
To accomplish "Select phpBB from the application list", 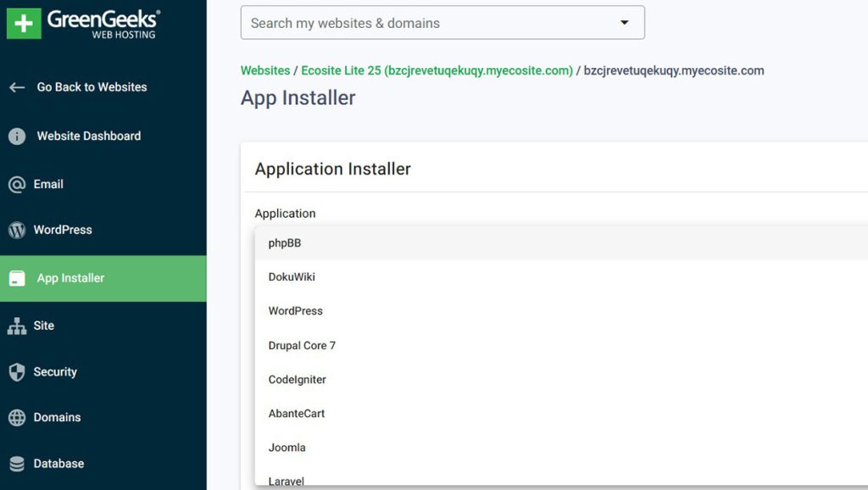I will (285, 243).
